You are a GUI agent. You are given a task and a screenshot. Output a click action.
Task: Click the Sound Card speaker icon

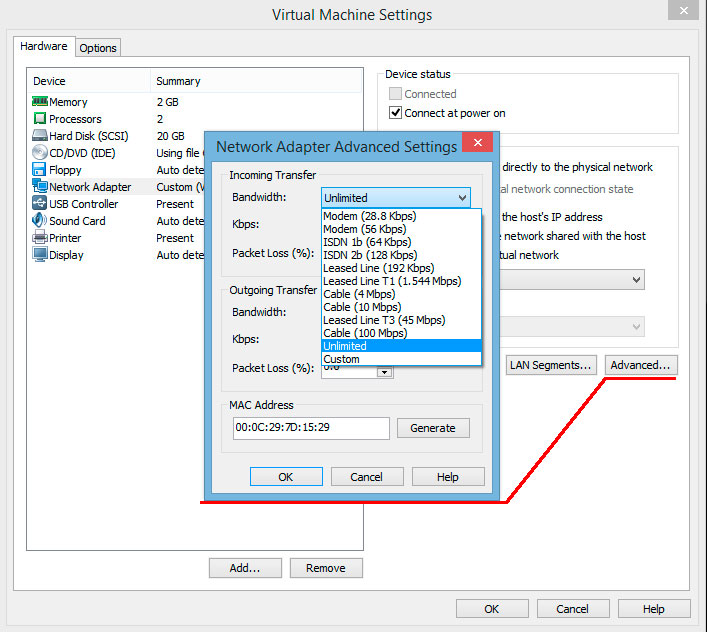(39, 220)
